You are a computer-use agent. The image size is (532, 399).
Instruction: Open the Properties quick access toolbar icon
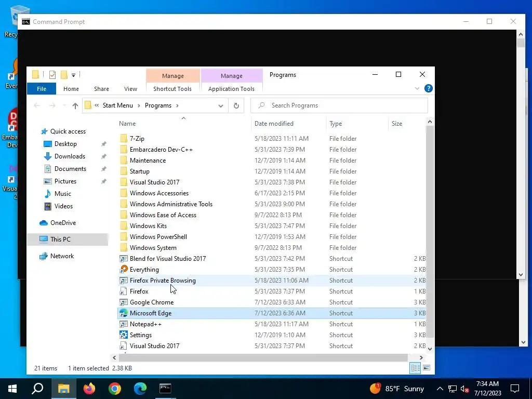pyautogui.click(x=52, y=75)
